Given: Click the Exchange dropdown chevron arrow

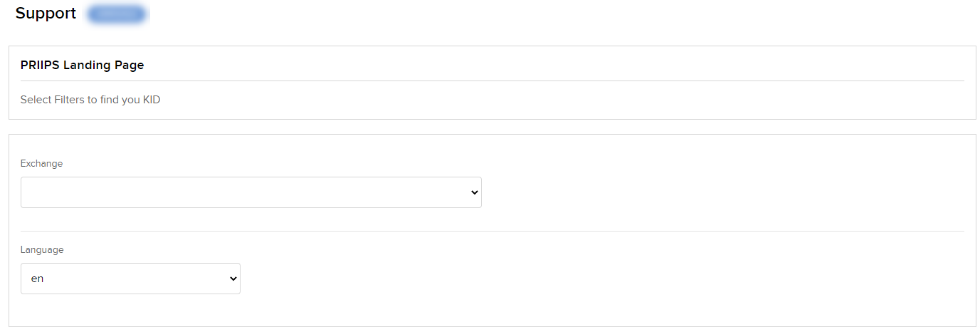Looking at the screenshot, I should (x=474, y=192).
